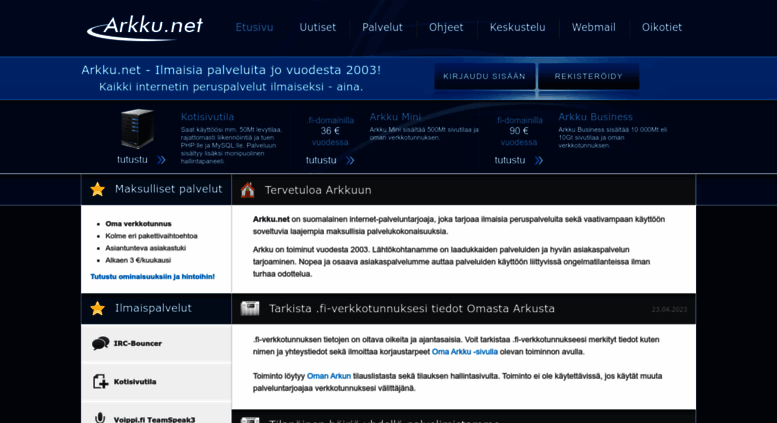This screenshot has width=777, height=423.
Task: Click the 36 € price text
Action: [x=330, y=131]
